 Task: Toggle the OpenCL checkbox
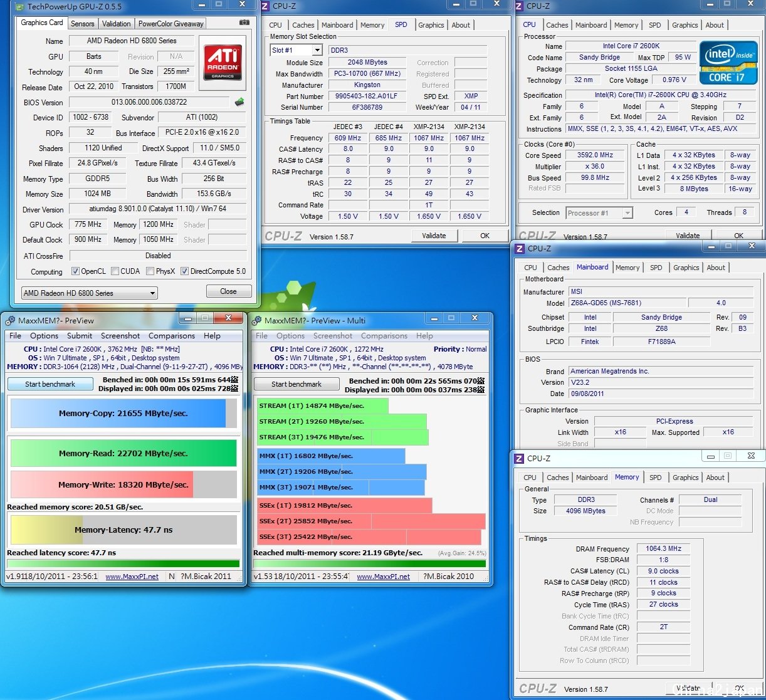pos(75,271)
